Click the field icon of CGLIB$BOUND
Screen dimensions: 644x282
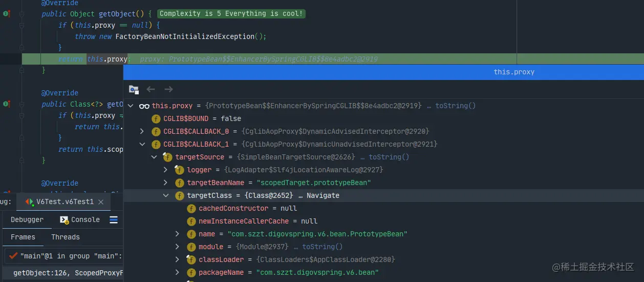click(156, 118)
